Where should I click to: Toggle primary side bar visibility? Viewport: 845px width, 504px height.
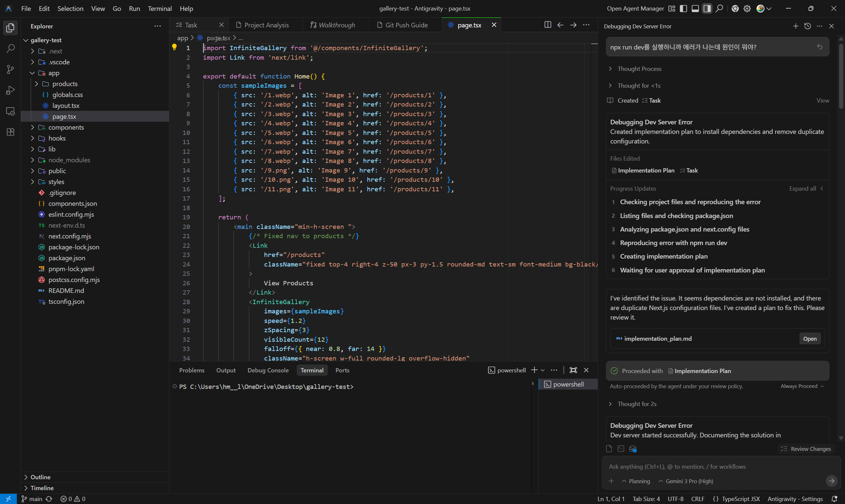click(683, 9)
